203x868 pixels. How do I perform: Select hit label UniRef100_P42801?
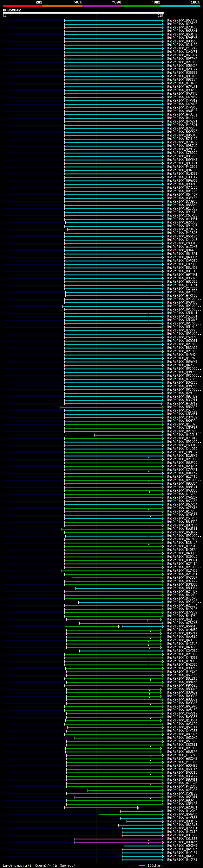pos(182,125)
